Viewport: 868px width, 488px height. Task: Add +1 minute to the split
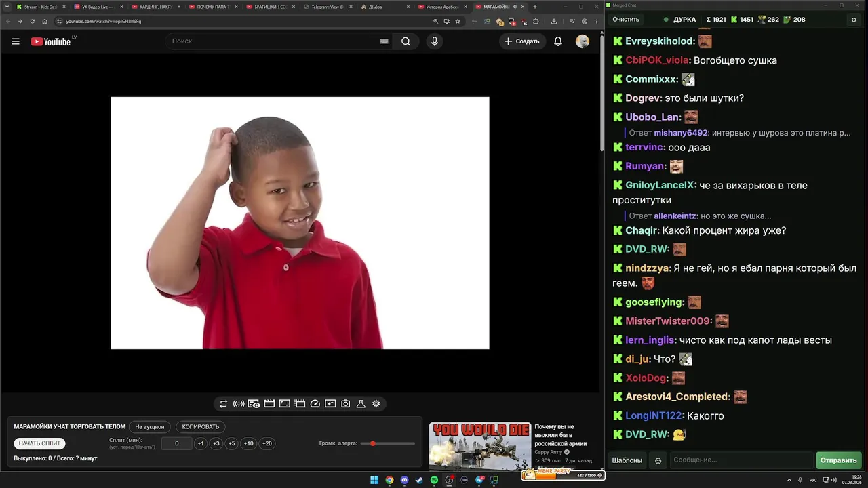(x=201, y=444)
